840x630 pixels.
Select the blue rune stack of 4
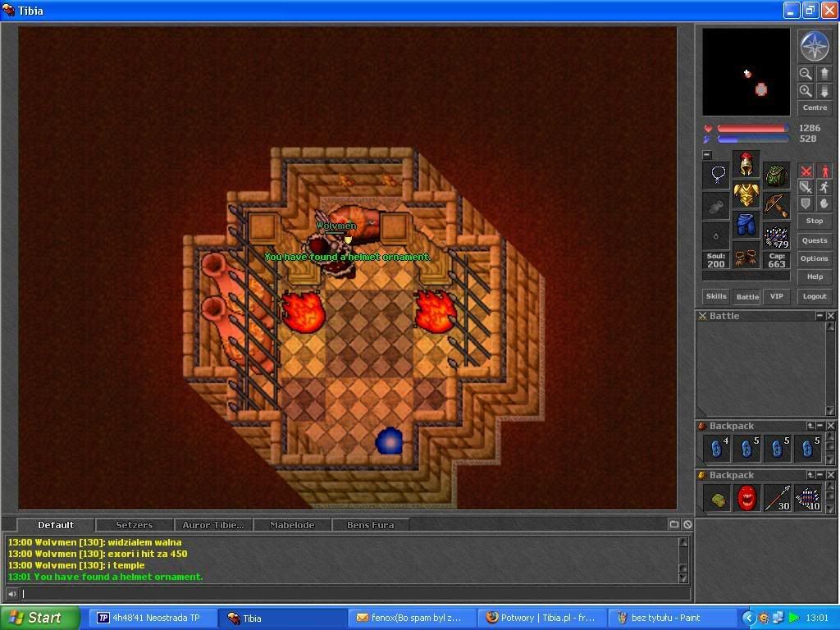[x=717, y=448]
